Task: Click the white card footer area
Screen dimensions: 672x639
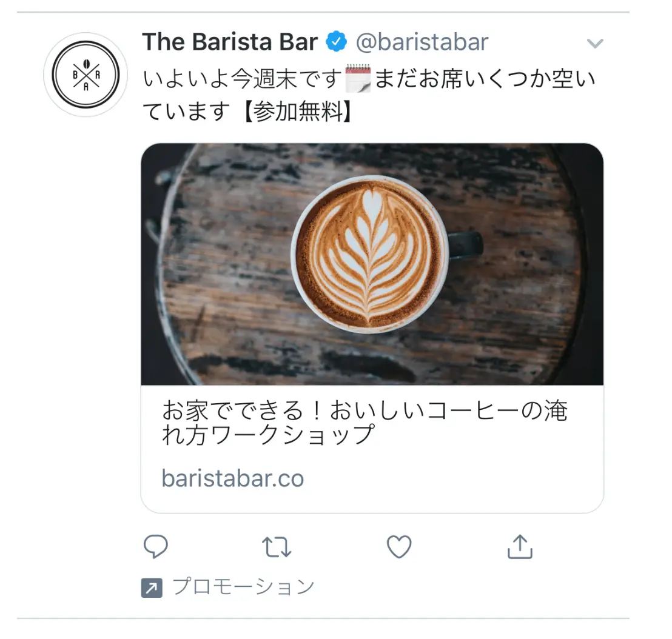Action: click(x=372, y=449)
